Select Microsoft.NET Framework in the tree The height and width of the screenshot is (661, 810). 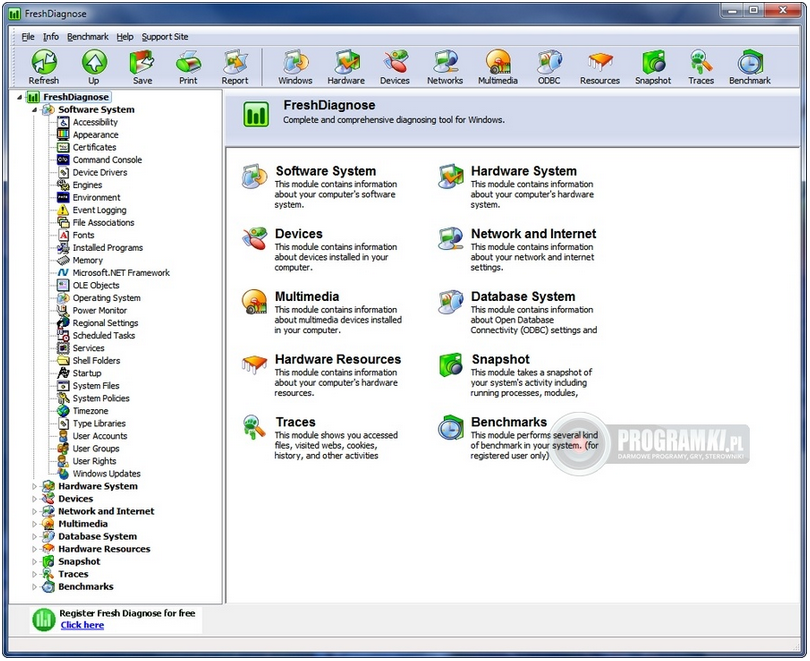click(x=121, y=273)
